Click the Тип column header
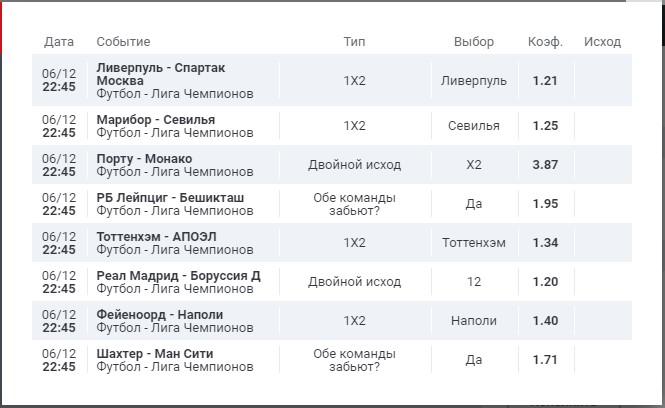 click(354, 42)
